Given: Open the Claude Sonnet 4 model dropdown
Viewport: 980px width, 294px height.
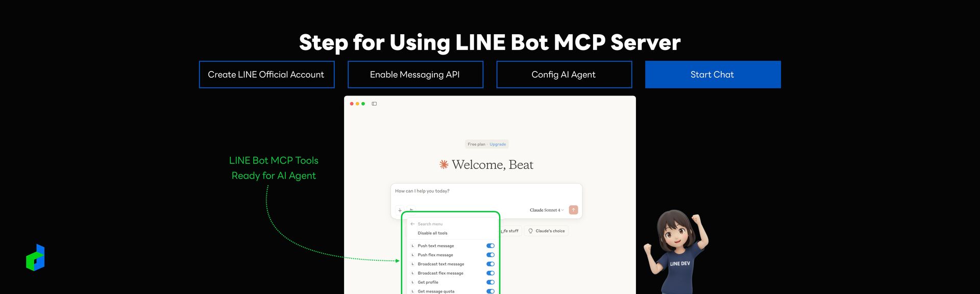Looking at the screenshot, I should click(547, 210).
